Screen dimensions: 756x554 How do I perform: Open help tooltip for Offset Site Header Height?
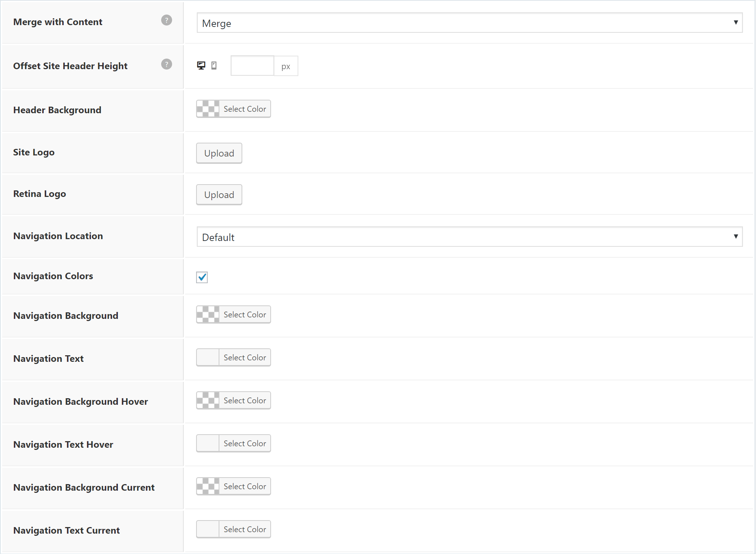(167, 64)
